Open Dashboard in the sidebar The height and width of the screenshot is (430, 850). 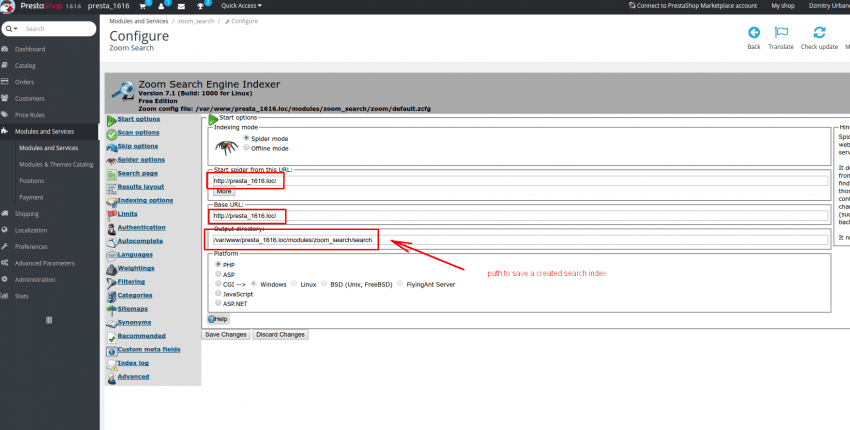[30, 49]
